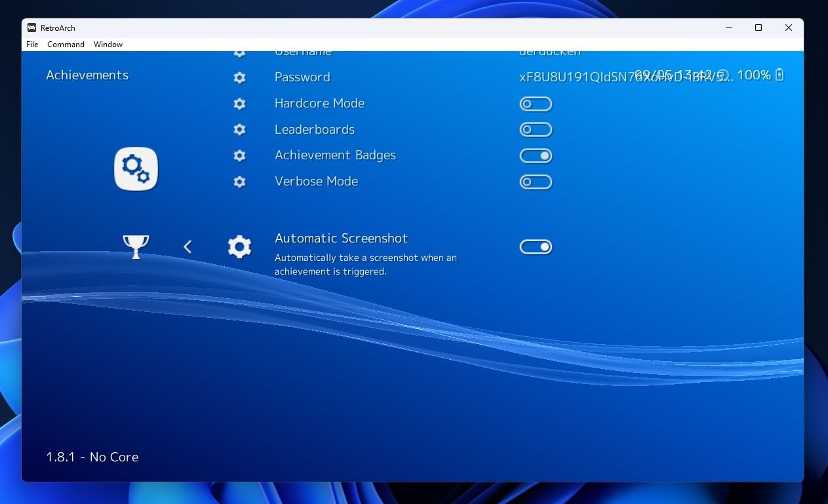Image resolution: width=828 pixels, height=504 pixels.
Task: Select the Verbose Mode label
Action: click(316, 182)
